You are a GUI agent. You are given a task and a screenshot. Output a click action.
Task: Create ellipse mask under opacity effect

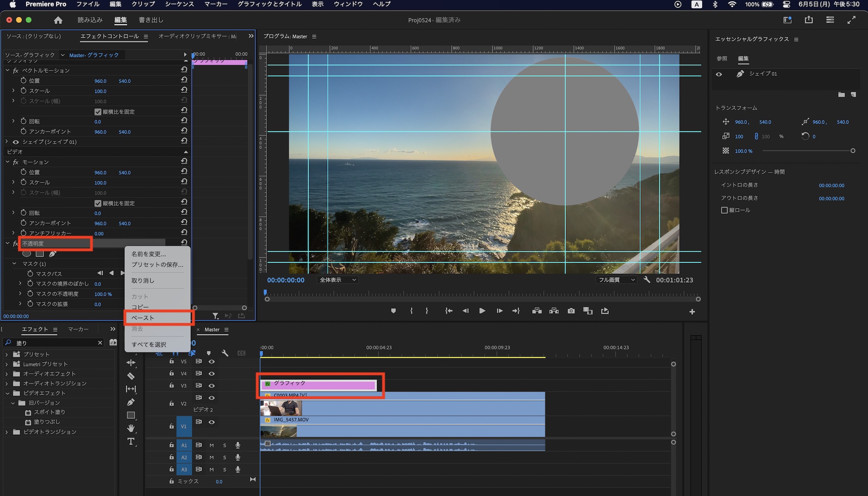tap(26, 254)
